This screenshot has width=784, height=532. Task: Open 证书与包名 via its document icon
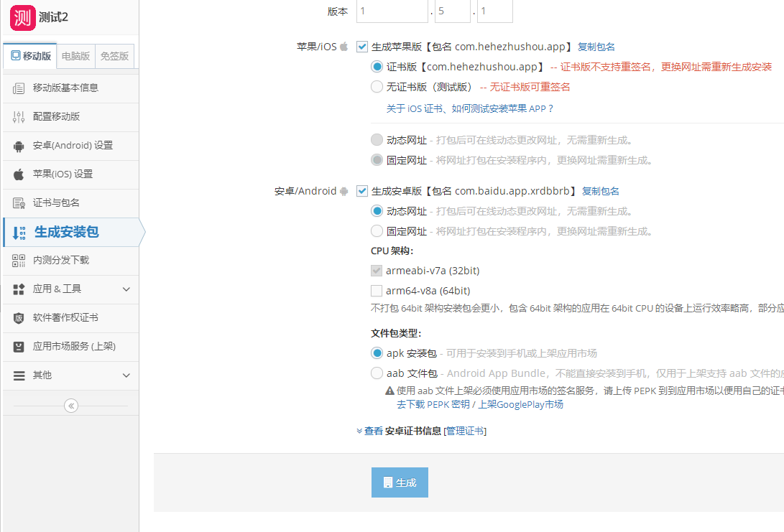[x=17, y=202]
